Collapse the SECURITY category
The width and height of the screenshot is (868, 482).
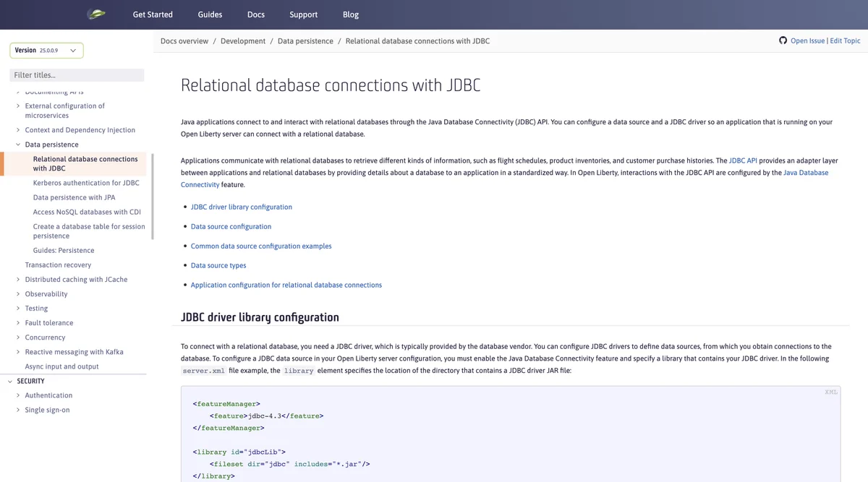(x=9, y=381)
